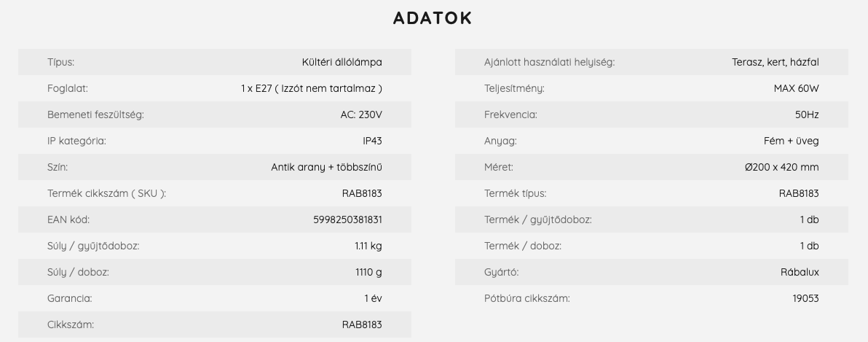Click the Garancia 1 év value
Viewport: 868px width, 342px height.
tap(373, 298)
